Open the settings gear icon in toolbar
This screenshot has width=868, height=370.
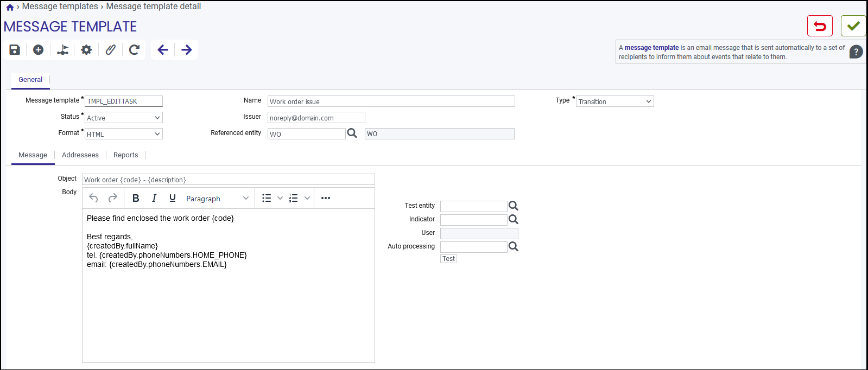pyautogui.click(x=86, y=50)
